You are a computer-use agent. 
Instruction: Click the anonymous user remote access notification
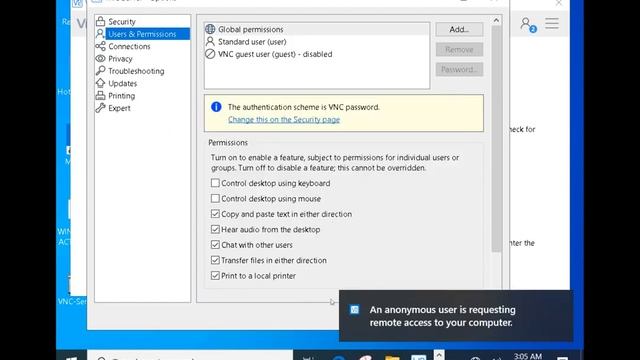tap(456, 316)
